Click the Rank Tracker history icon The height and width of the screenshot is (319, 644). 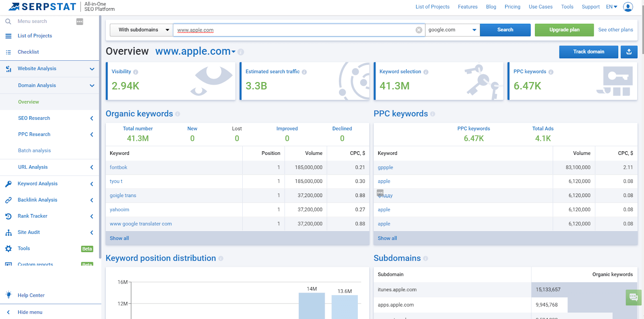click(x=8, y=216)
